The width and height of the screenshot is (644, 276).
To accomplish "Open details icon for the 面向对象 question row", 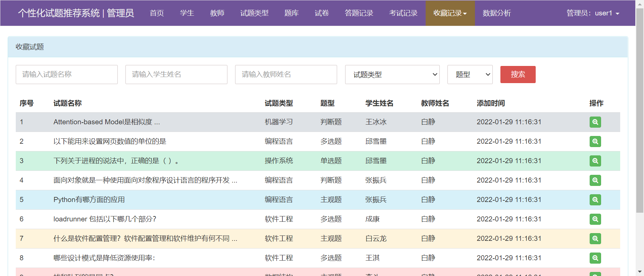I will click(595, 180).
